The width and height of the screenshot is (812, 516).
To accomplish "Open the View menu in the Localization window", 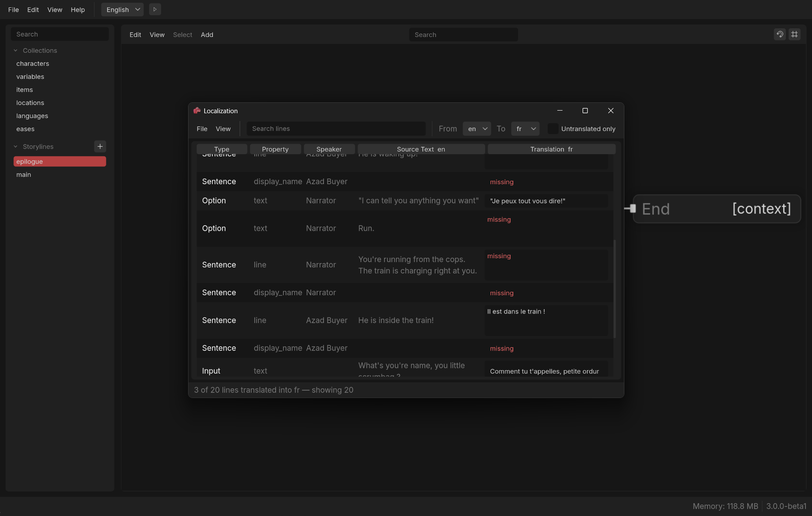I will tap(223, 128).
